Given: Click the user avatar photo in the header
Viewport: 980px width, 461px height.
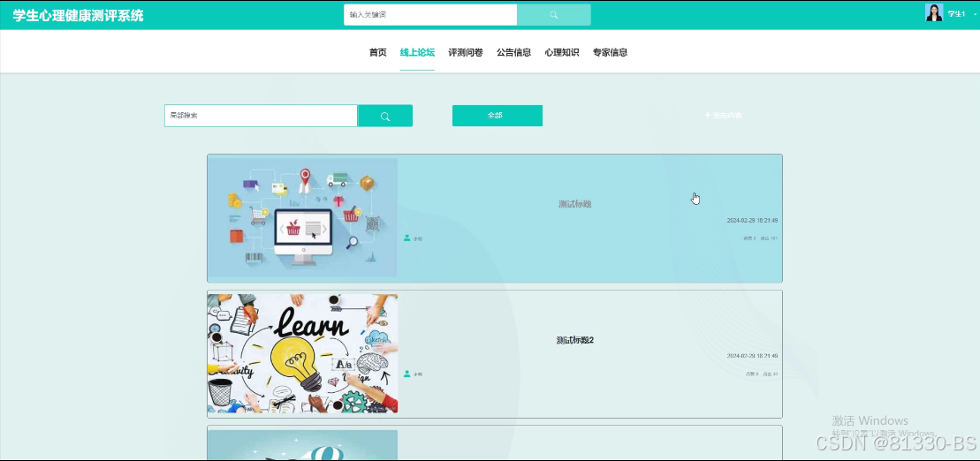Looking at the screenshot, I should (934, 12).
